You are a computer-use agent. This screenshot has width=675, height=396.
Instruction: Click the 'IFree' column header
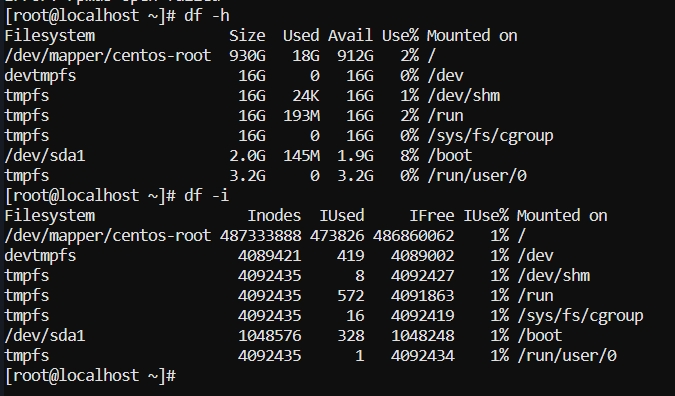tap(432, 216)
